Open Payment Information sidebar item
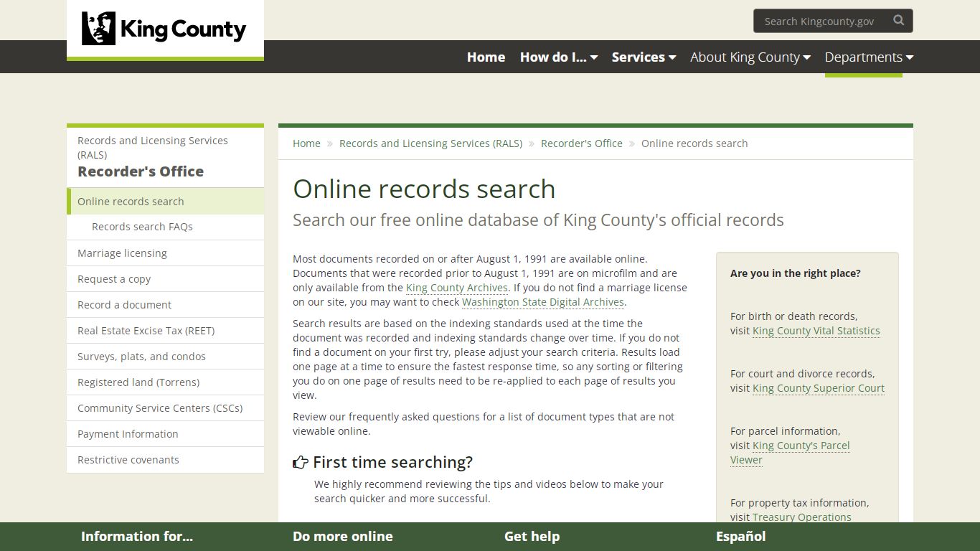 pyautogui.click(x=165, y=434)
